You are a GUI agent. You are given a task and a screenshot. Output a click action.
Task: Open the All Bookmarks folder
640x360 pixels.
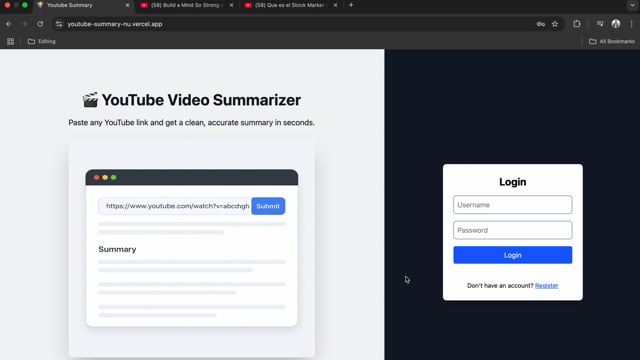(612, 41)
